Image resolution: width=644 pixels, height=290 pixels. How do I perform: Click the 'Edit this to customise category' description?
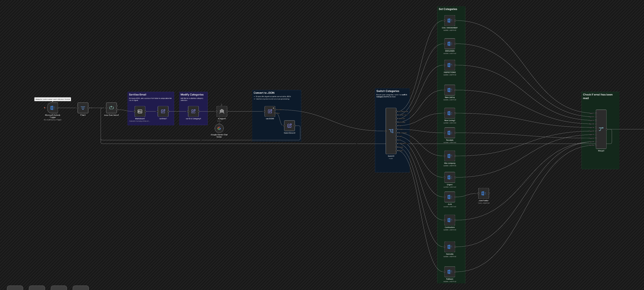pos(192,99)
